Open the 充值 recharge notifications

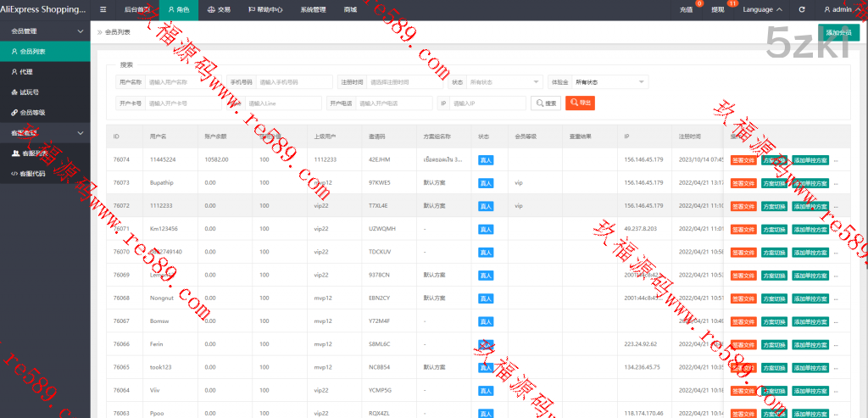click(686, 10)
